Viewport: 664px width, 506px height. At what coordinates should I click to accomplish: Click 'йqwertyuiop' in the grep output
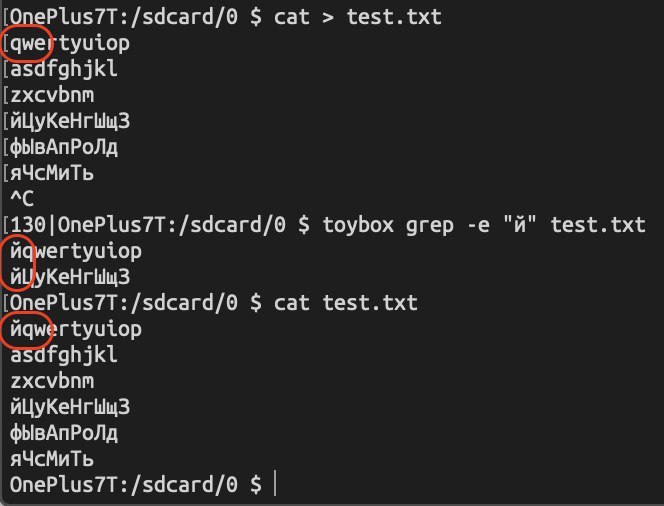[76, 250]
